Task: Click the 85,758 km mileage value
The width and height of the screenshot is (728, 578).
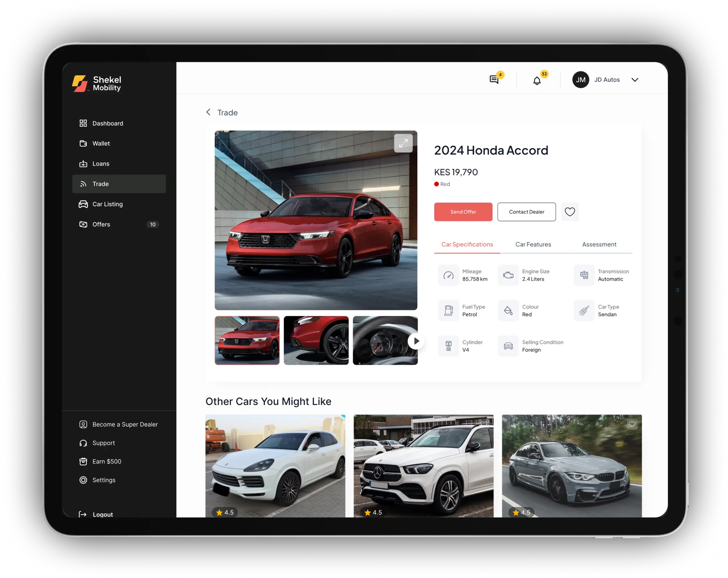Action: [475, 279]
